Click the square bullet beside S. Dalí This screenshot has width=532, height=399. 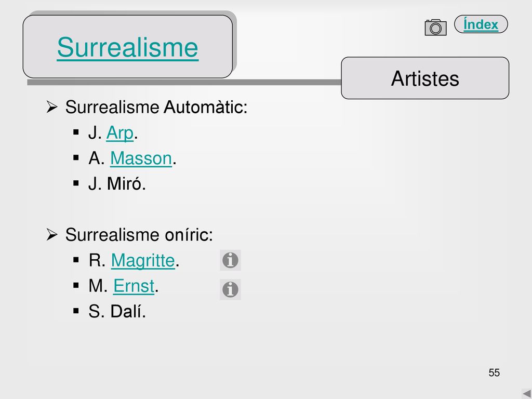click(76, 311)
